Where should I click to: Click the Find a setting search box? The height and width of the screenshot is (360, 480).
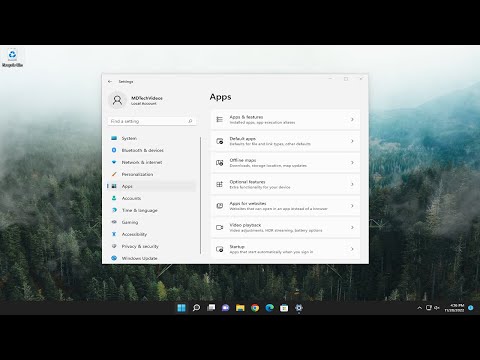[x=152, y=121]
